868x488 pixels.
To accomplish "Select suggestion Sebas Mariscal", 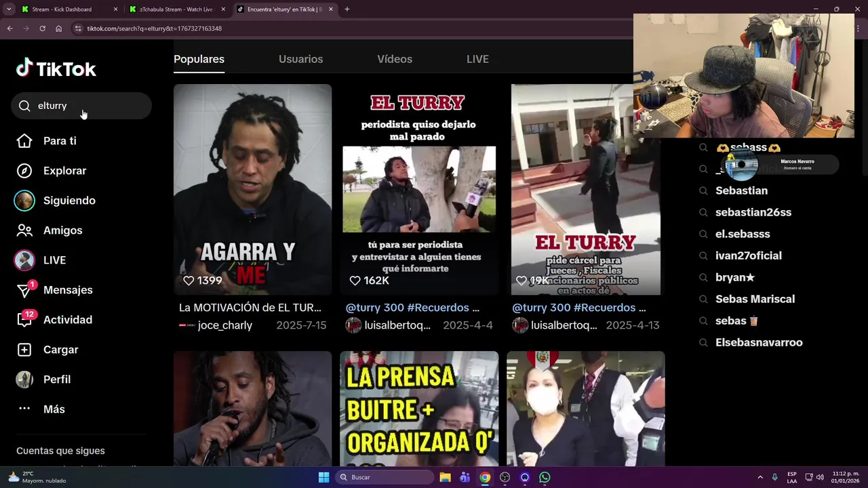I will click(755, 299).
